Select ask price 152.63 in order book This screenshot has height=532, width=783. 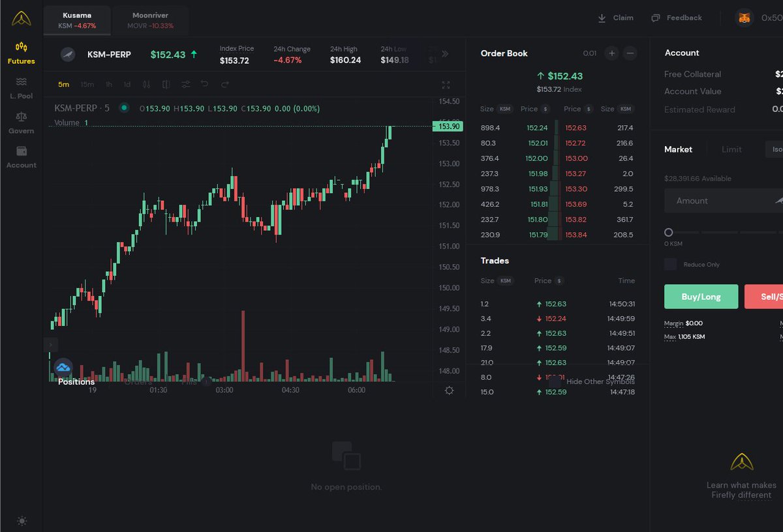tap(576, 128)
